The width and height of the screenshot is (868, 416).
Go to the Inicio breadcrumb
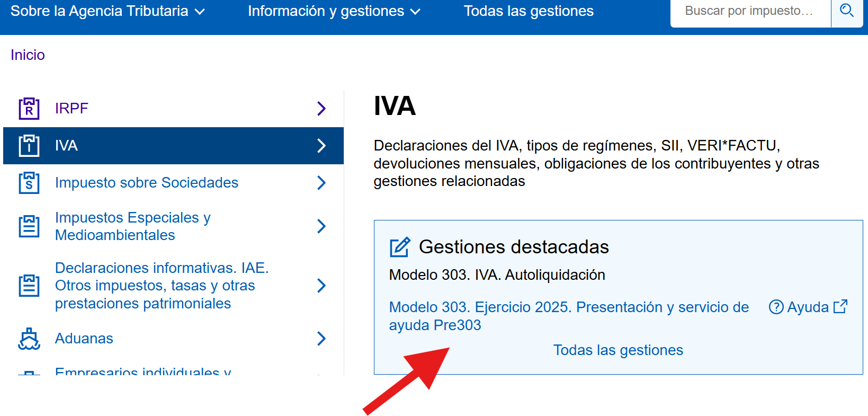(x=28, y=55)
